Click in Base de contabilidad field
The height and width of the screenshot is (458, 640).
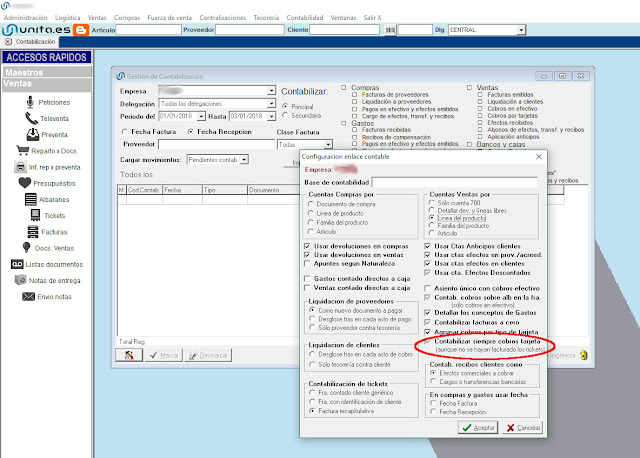coord(456,182)
